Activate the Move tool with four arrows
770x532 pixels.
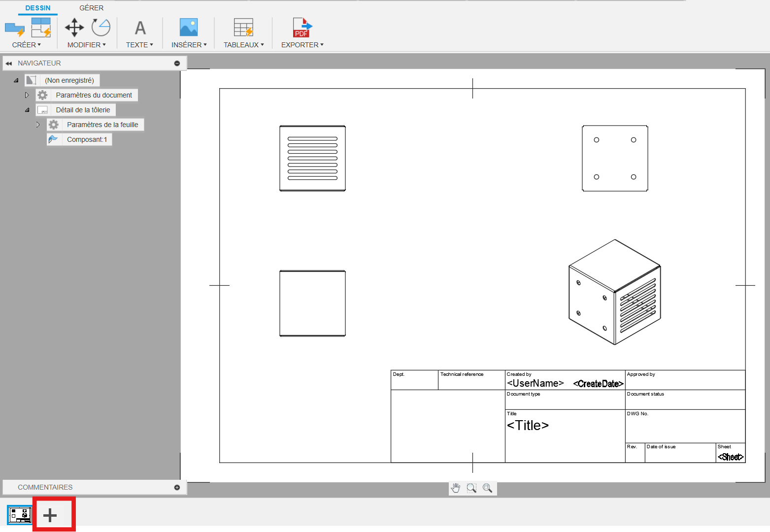click(74, 28)
